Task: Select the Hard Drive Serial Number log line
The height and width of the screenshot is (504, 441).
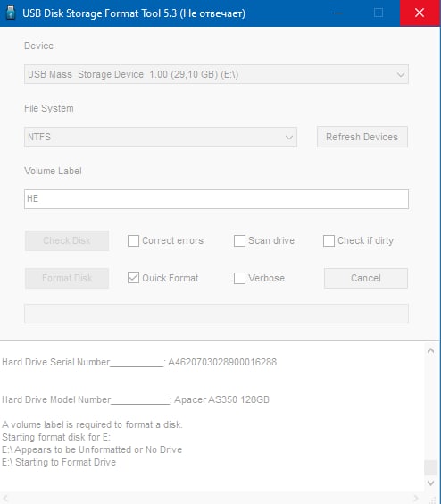Action: click(139, 362)
